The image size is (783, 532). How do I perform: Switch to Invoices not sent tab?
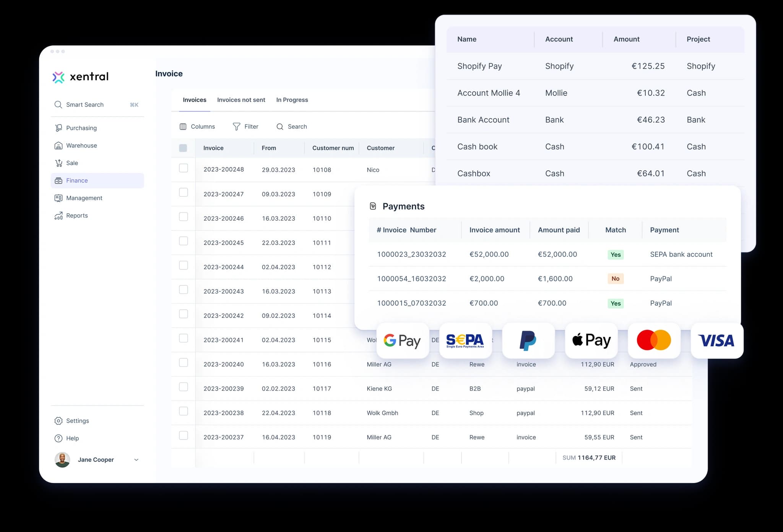point(241,100)
